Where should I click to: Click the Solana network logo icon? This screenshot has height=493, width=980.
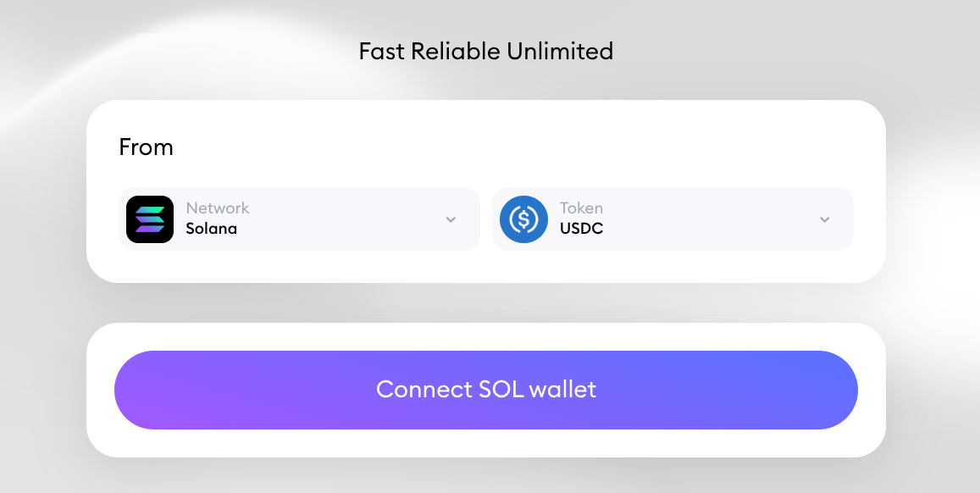[150, 219]
